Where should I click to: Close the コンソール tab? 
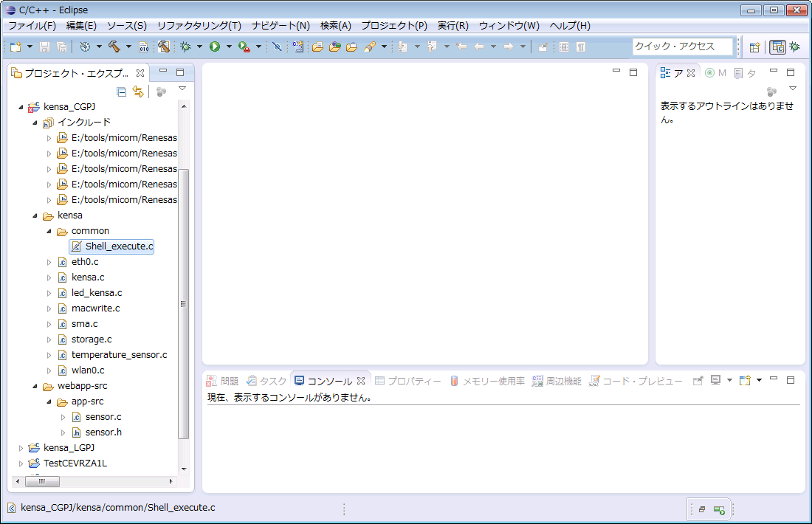point(361,381)
